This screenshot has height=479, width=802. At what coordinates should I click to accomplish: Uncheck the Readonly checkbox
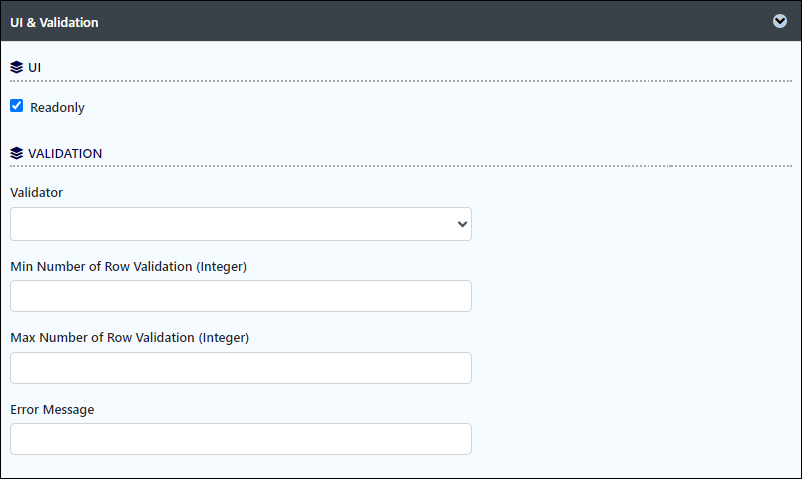tap(16, 106)
